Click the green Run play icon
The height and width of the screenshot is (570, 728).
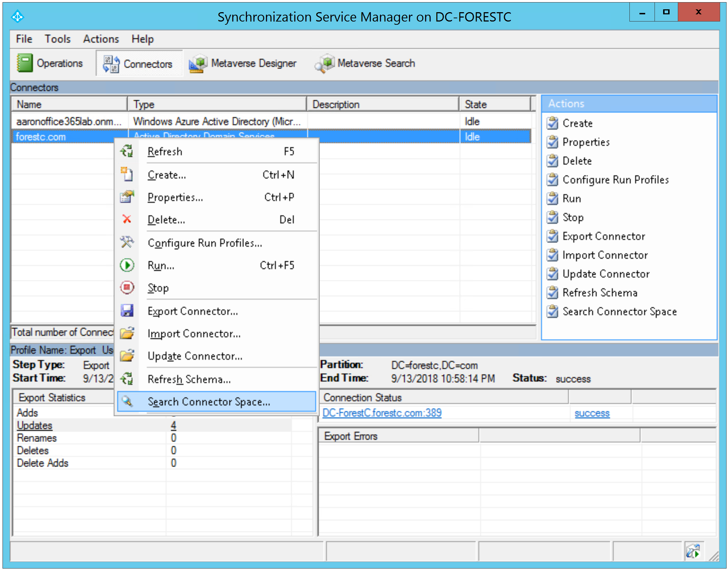(x=127, y=265)
